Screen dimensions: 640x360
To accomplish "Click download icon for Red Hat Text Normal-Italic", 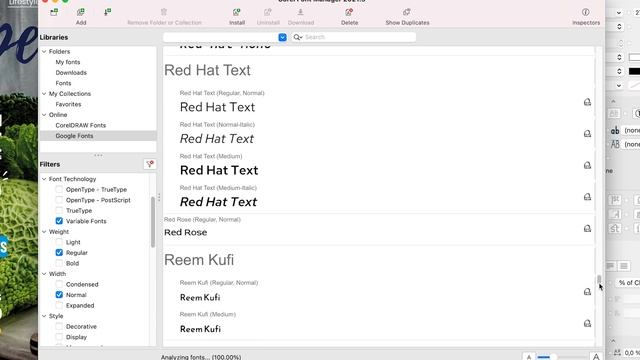I will click(x=587, y=133).
